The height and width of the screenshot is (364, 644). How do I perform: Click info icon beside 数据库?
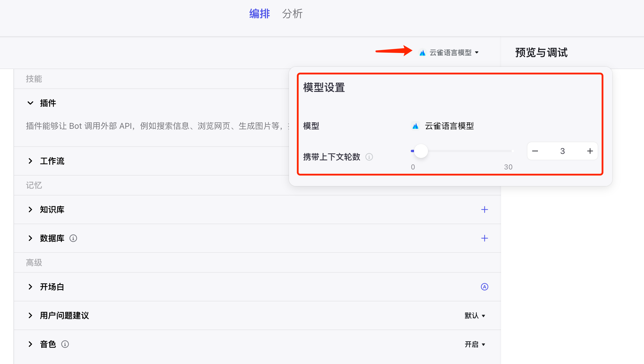[x=73, y=238]
